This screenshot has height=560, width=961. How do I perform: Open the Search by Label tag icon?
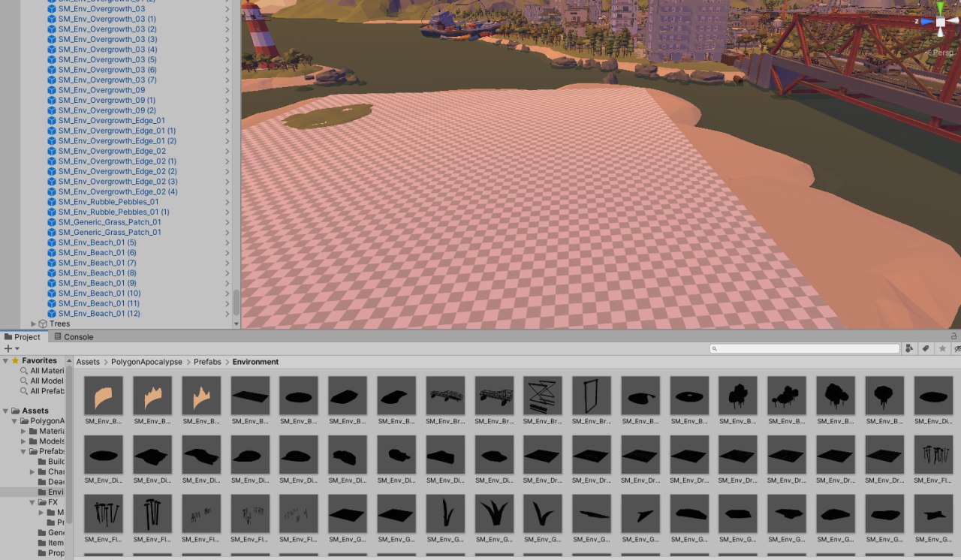pyautogui.click(x=926, y=349)
